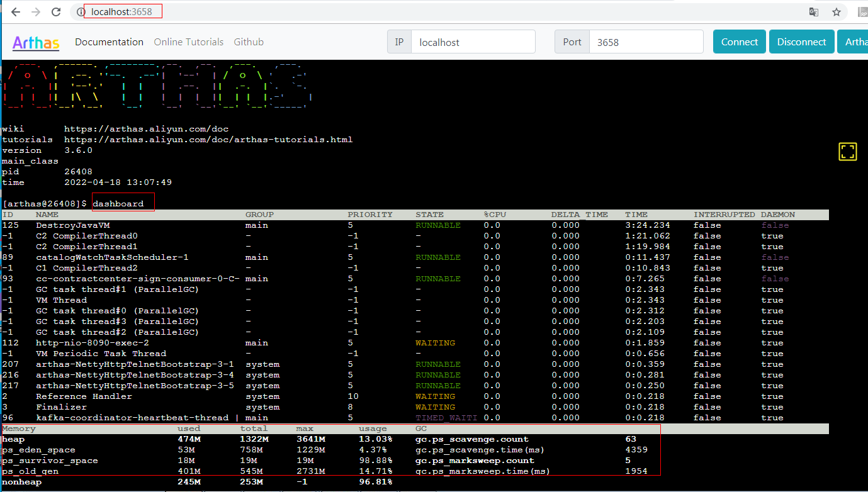The image size is (868, 492).
Task: Select the VM Thread row name
Action: click(61, 300)
